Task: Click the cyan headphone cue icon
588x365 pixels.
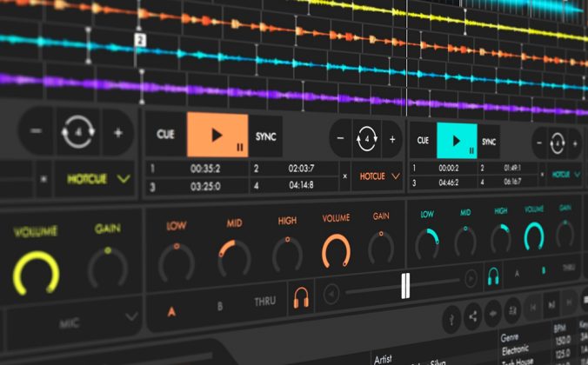Action: [493, 276]
